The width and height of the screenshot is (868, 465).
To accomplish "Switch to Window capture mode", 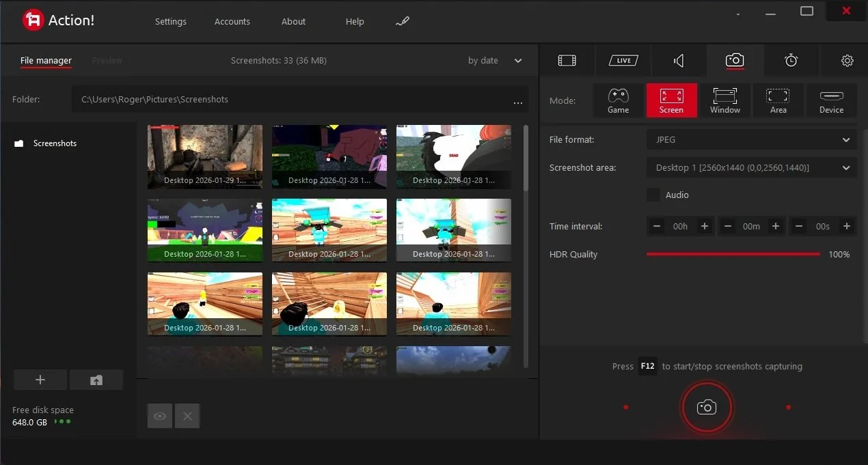I will [x=724, y=100].
